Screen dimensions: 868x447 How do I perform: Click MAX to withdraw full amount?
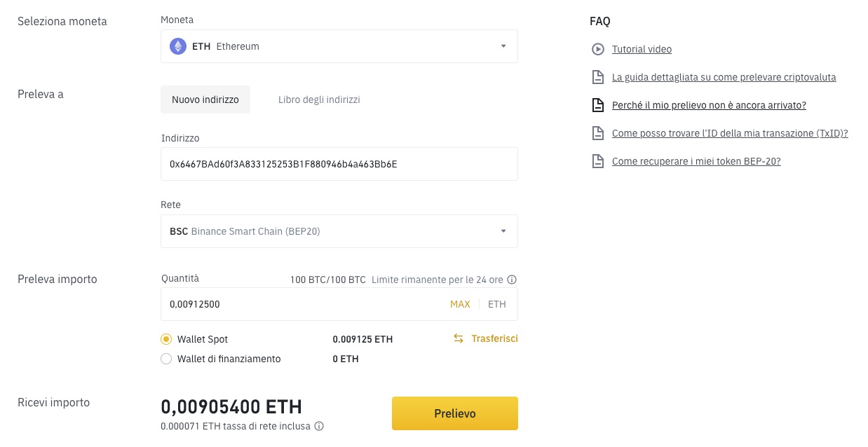(x=460, y=304)
